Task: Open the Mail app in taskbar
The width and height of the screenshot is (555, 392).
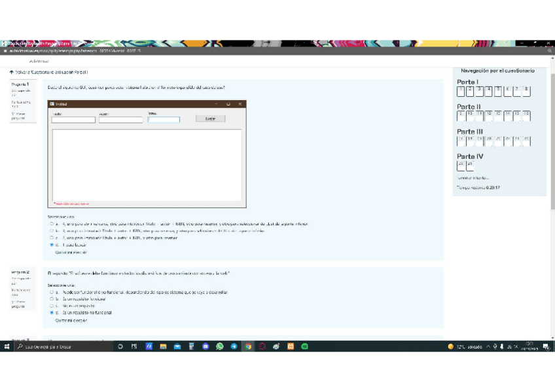Action: 177,347
